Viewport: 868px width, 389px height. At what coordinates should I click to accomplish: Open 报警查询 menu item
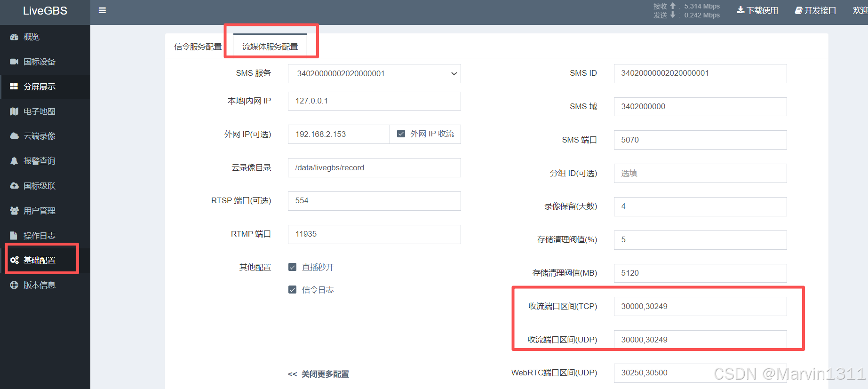(45, 161)
